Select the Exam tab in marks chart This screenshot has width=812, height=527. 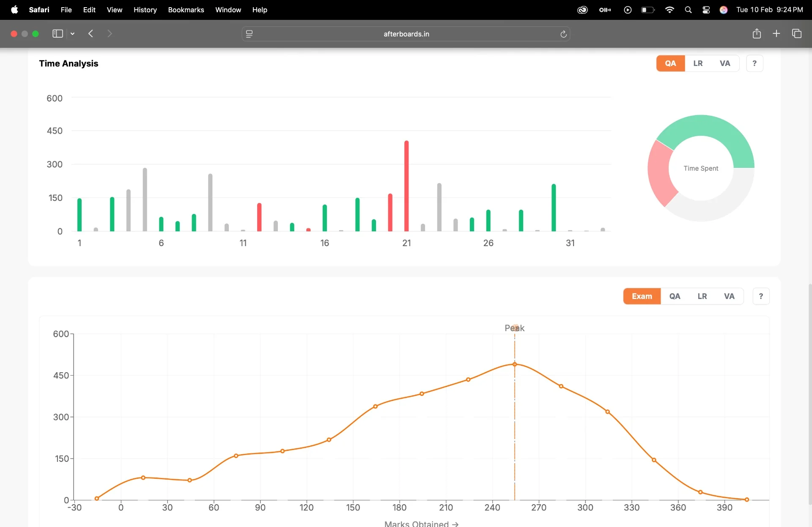pyautogui.click(x=642, y=296)
